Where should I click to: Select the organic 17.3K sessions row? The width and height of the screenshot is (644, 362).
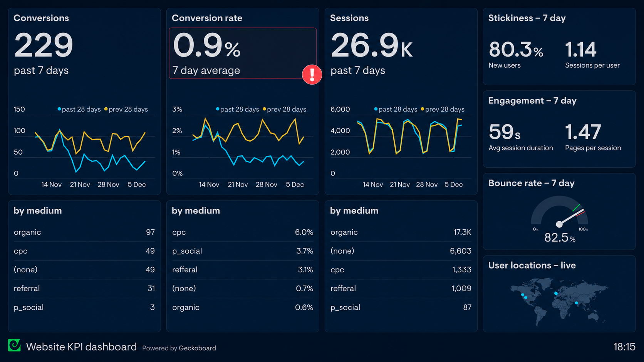pos(401,232)
